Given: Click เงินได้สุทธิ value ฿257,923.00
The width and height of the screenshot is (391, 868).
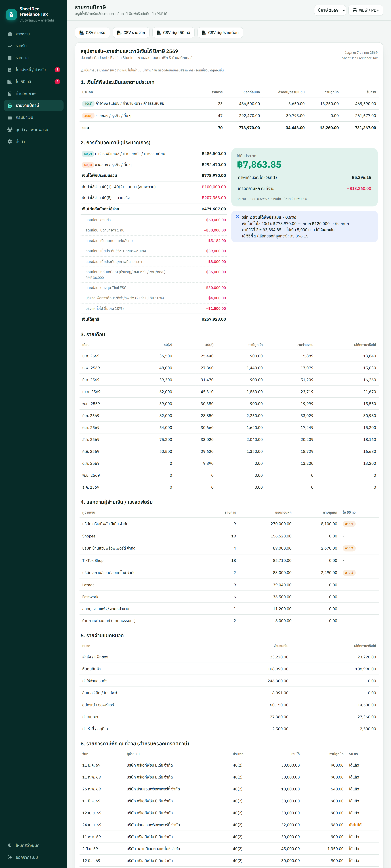Looking at the screenshot, I should point(214,319).
